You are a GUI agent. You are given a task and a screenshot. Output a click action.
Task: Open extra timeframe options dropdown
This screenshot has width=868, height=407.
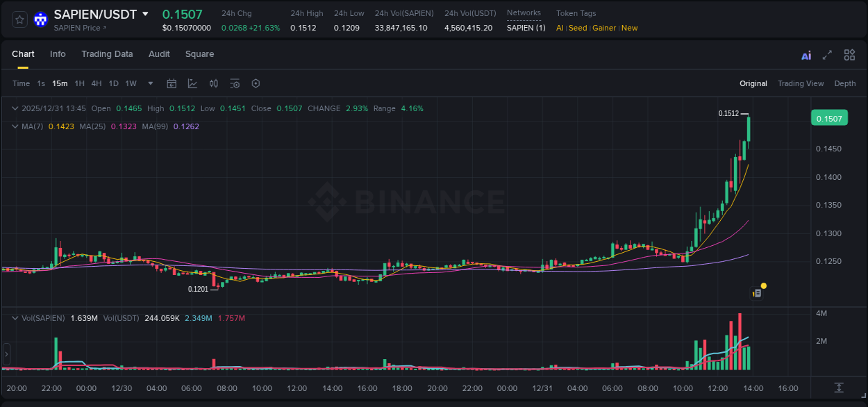point(150,83)
